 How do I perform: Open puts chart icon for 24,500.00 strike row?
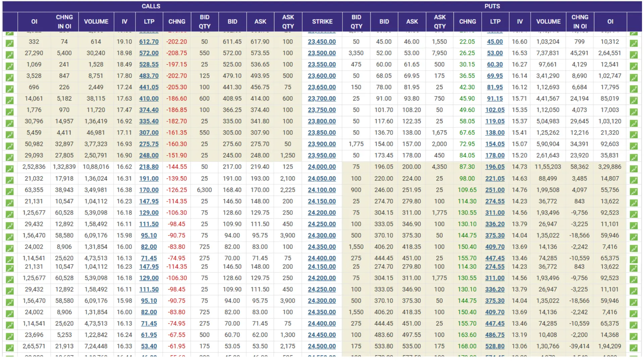(634, 348)
